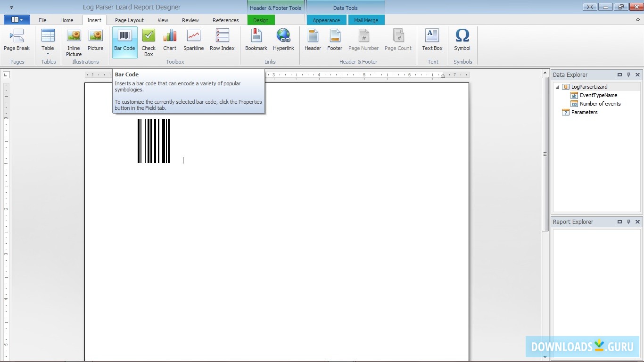Select the EventTypeName field
This screenshot has height=362, width=644.
pyautogui.click(x=598, y=95)
